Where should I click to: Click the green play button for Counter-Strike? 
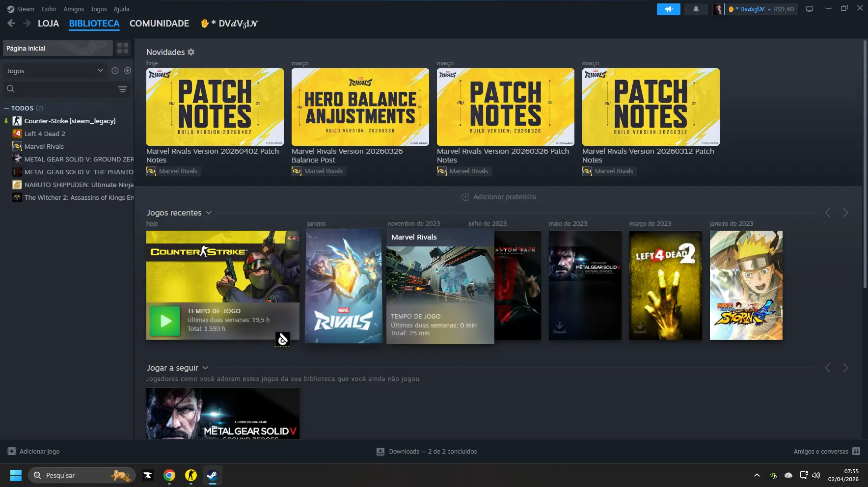coord(165,321)
